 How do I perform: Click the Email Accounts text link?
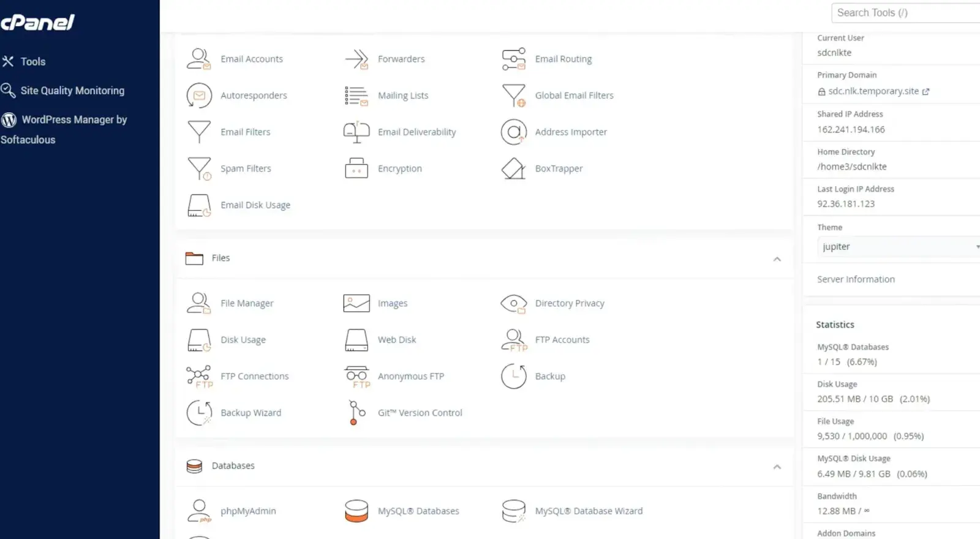[x=252, y=59]
